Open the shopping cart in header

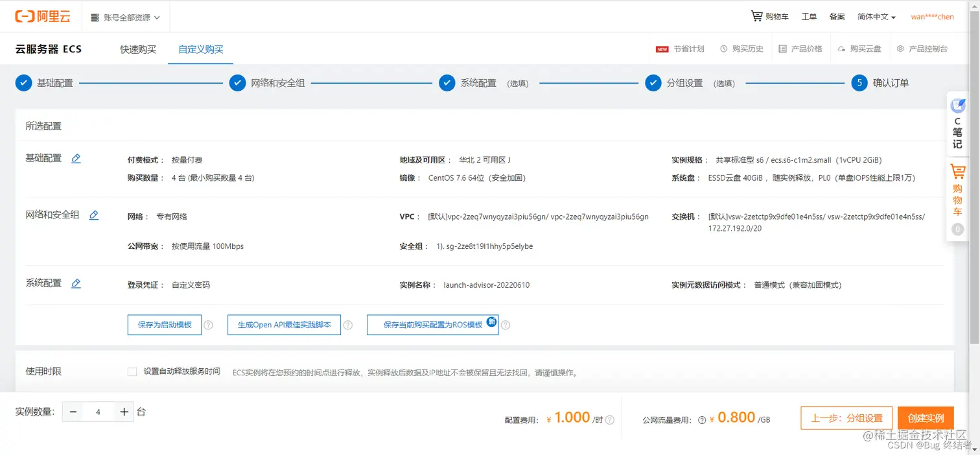pos(769,17)
